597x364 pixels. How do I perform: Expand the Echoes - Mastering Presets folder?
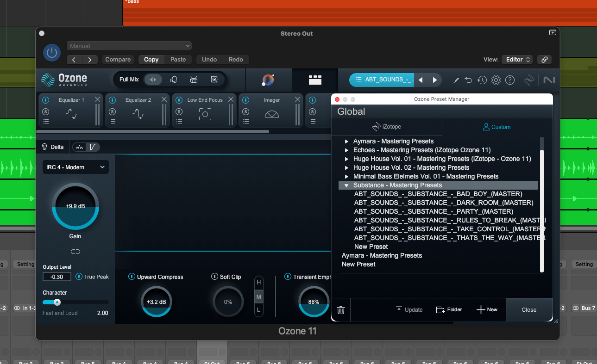click(x=346, y=150)
